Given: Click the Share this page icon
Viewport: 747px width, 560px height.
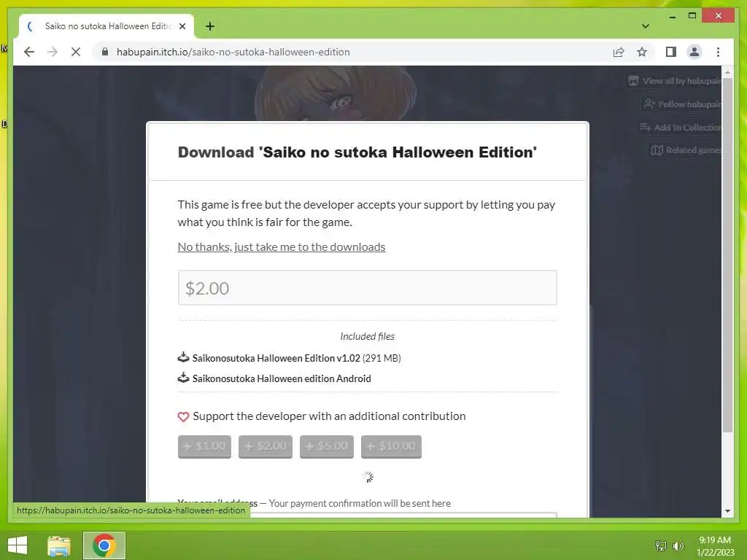Looking at the screenshot, I should [619, 52].
